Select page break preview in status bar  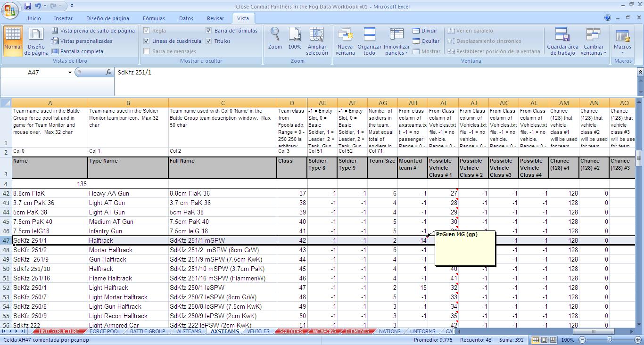coord(553,340)
